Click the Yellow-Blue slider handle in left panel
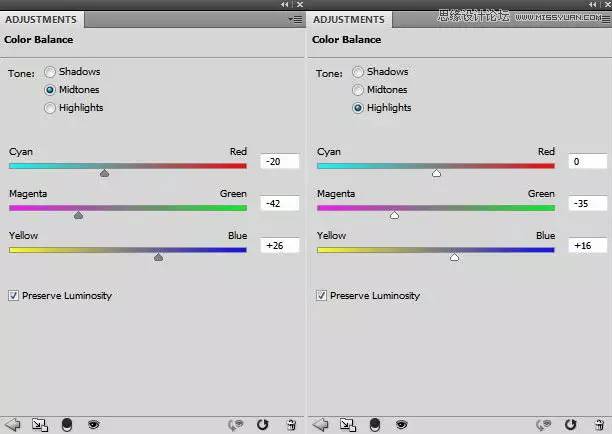The height and width of the screenshot is (434, 612). pyautogui.click(x=158, y=257)
